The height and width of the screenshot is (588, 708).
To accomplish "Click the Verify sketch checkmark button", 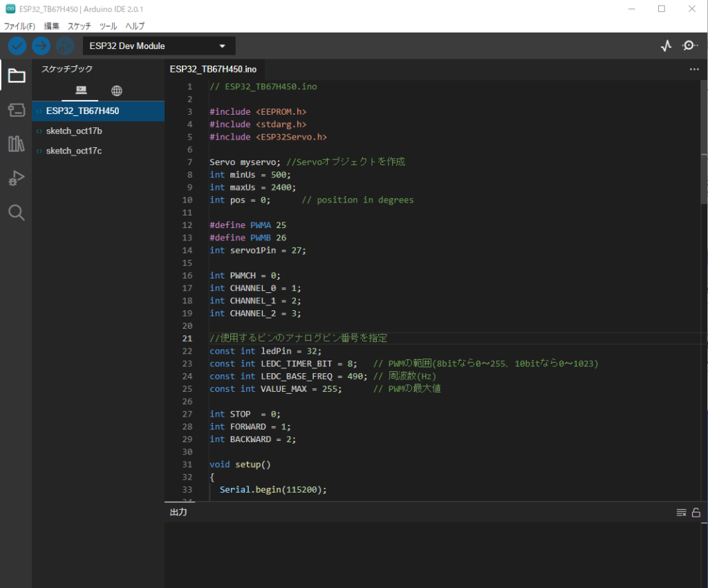I will coord(17,46).
